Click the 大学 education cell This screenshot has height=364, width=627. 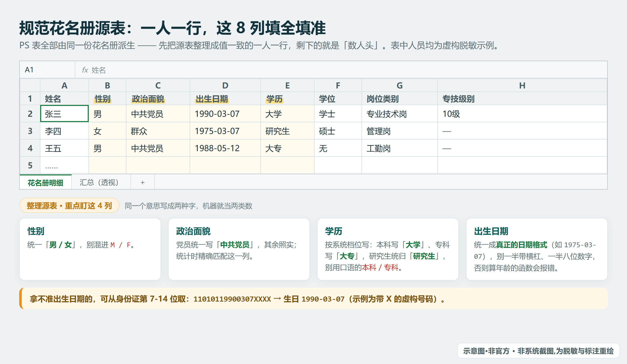coord(287,114)
